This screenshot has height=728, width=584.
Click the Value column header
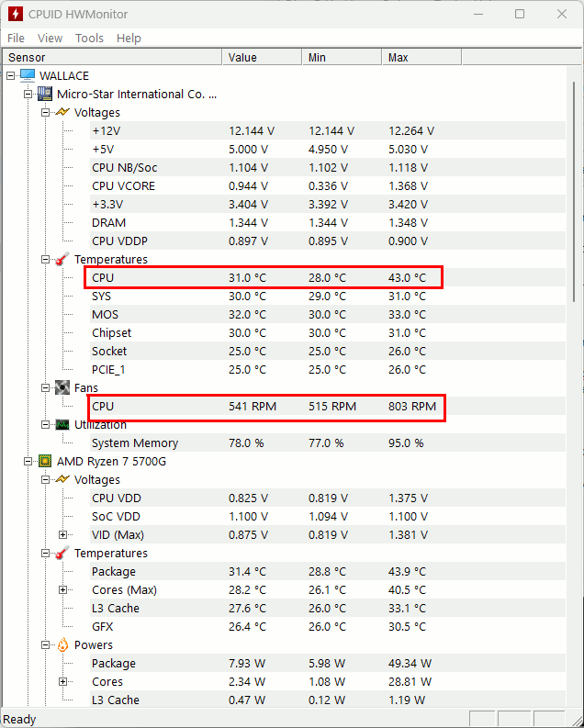262,57
